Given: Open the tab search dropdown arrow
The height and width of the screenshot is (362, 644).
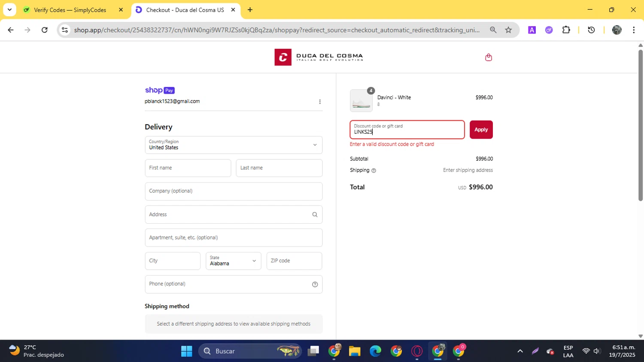Looking at the screenshot, I should click(x=9, y=10).
